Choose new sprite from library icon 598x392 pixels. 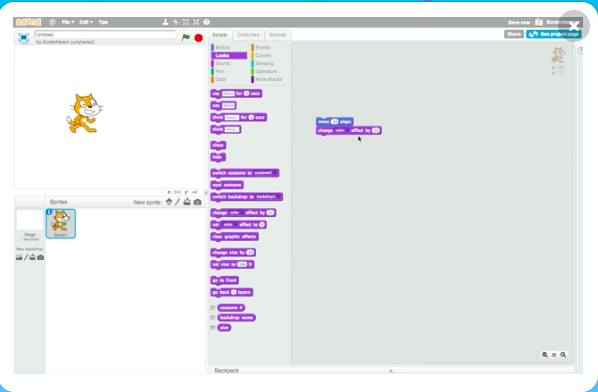(169, 202)
